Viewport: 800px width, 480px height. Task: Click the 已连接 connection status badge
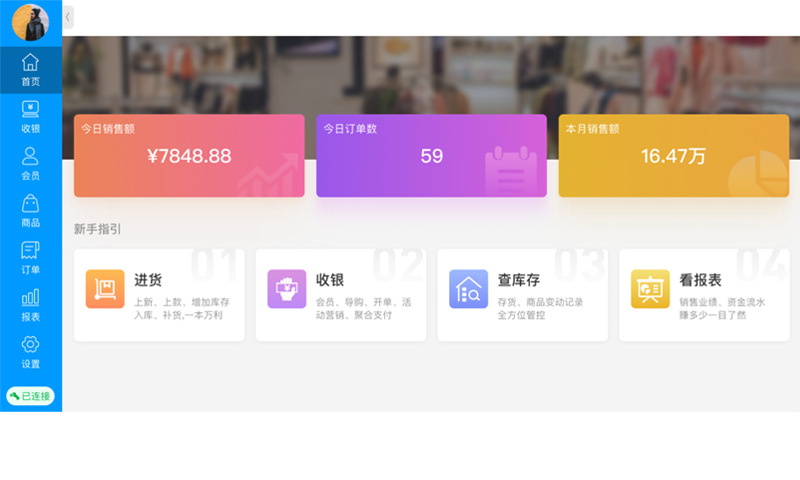click(30, 396)
